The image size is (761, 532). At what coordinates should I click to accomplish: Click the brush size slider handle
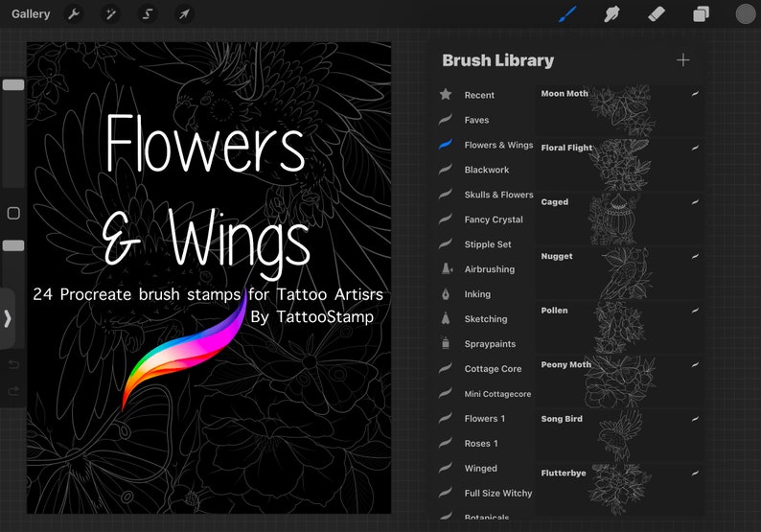(13, 85)
